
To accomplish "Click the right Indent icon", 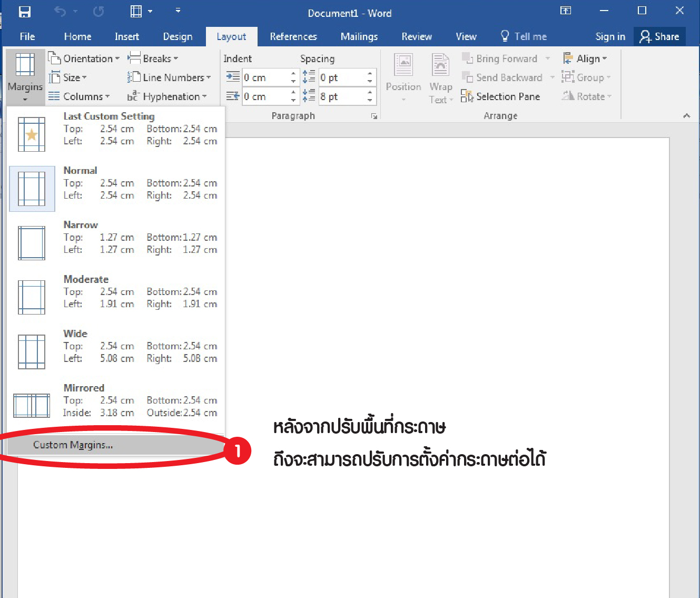I will [x=233, y=96].
